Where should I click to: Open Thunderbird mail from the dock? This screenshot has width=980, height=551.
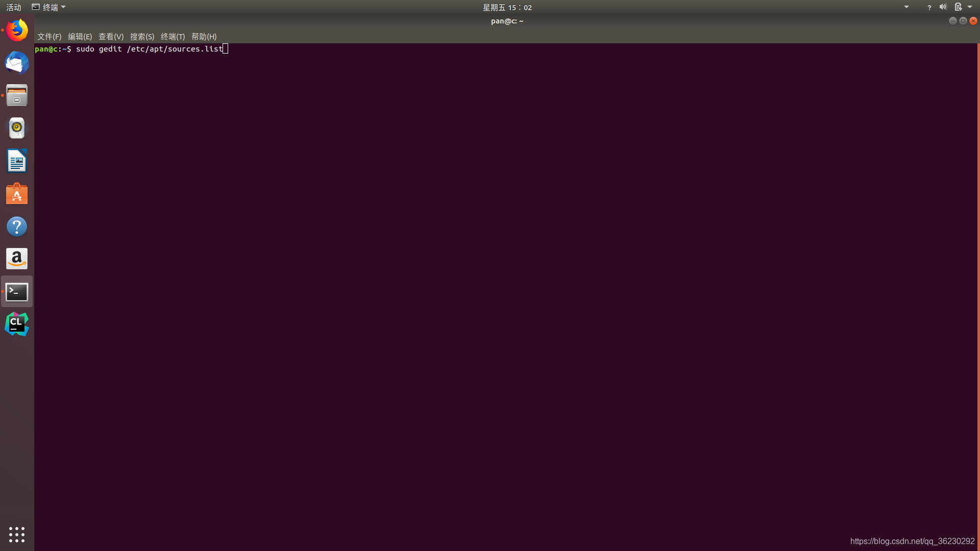17,63
